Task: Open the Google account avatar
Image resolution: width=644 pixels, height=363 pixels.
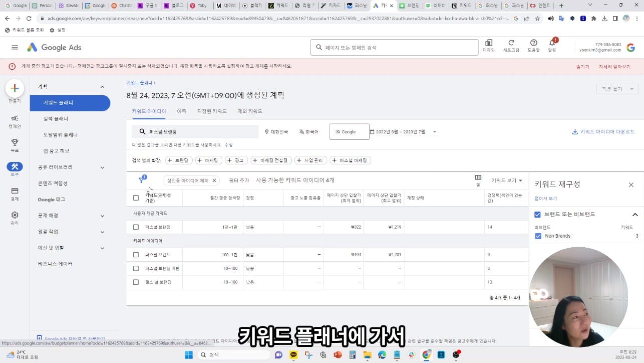Action: click(631, 48)
